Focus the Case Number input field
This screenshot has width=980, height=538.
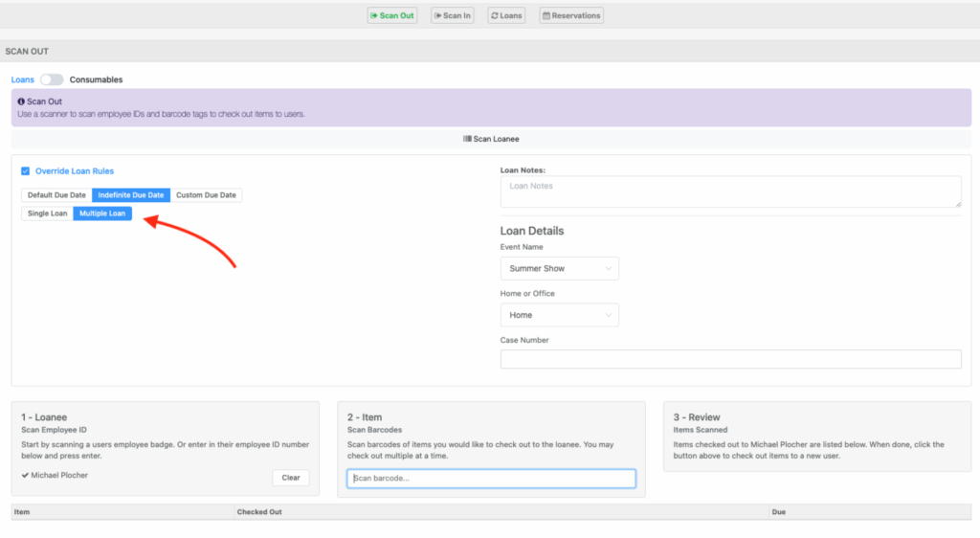730,359
